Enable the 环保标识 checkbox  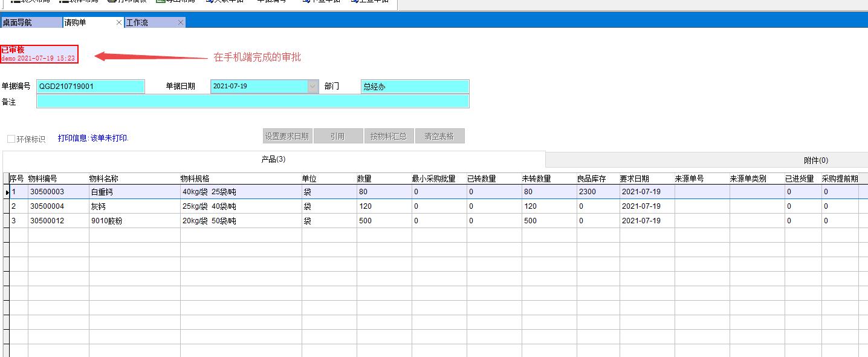[x=10, y=138]
